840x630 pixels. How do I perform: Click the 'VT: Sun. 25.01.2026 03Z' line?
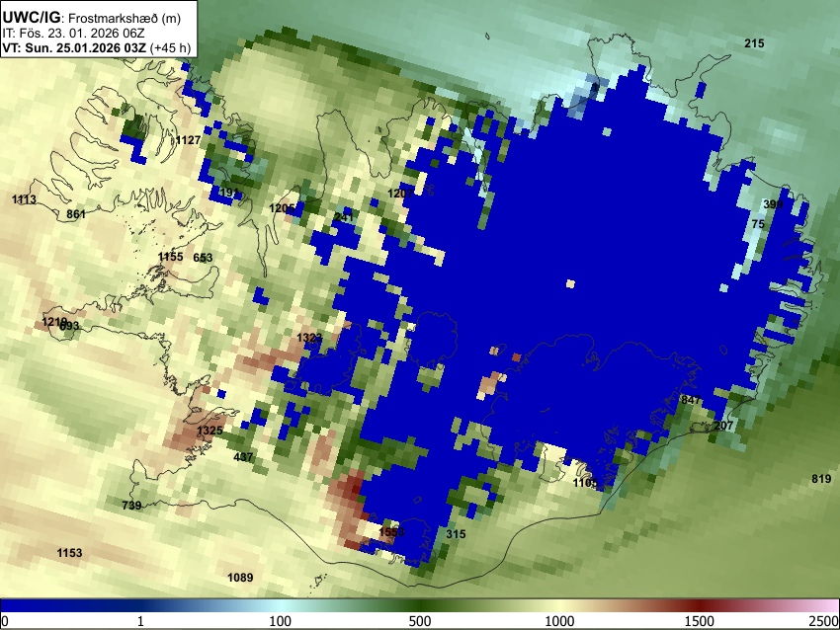tap(74, 47)
